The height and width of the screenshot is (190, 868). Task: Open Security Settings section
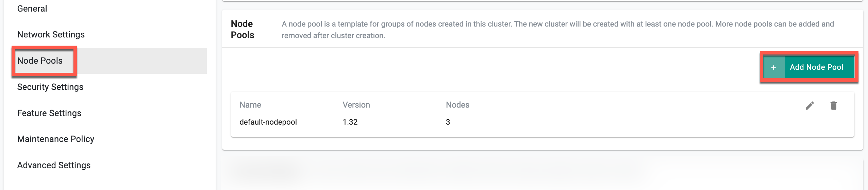coord(50,87)
